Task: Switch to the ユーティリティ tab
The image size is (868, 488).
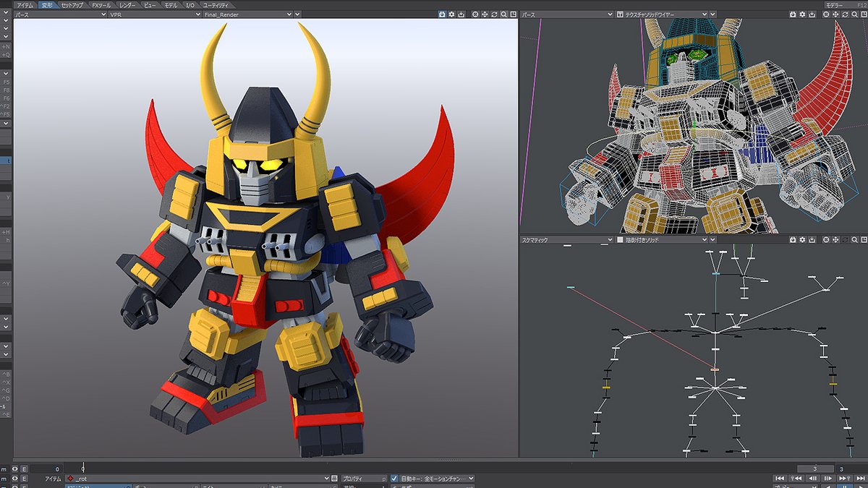Action: point(214,5)
